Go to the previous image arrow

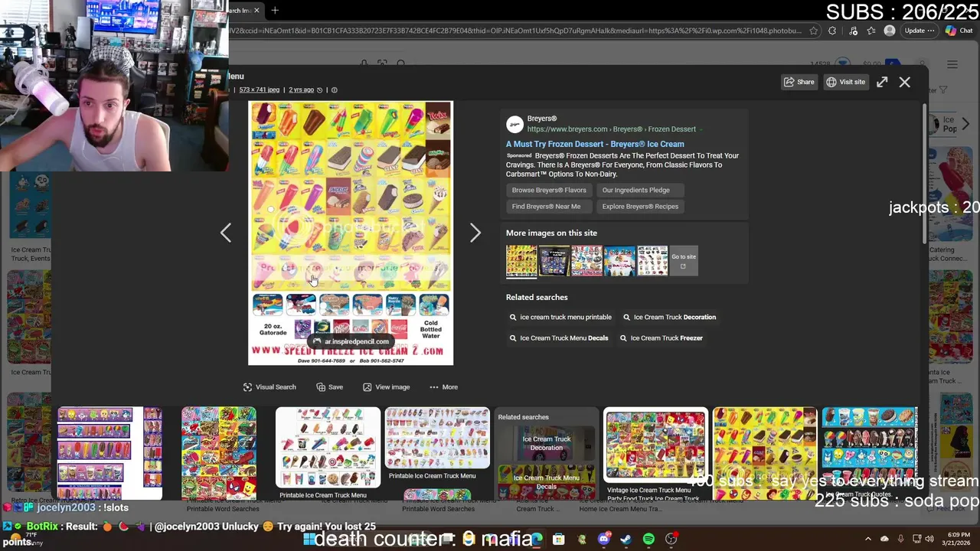pyautogui.click(x=226, y=233)
